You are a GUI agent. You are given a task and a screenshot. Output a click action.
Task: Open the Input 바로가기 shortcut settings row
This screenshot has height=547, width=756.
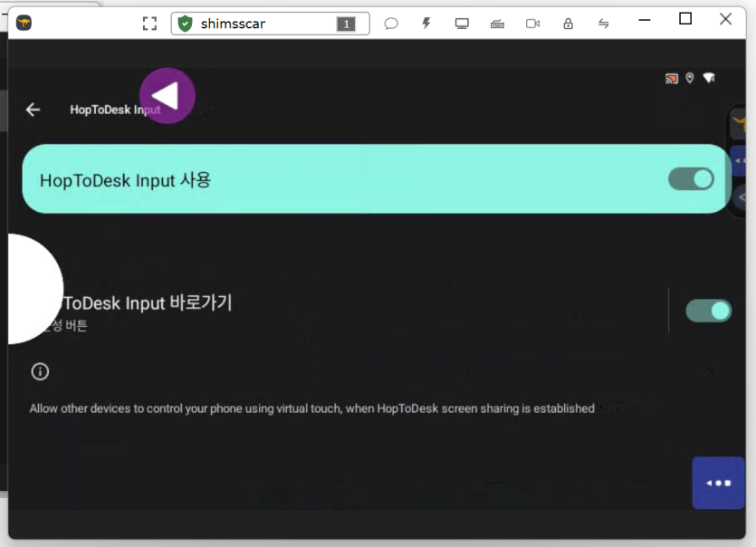[x=339, y=311]
